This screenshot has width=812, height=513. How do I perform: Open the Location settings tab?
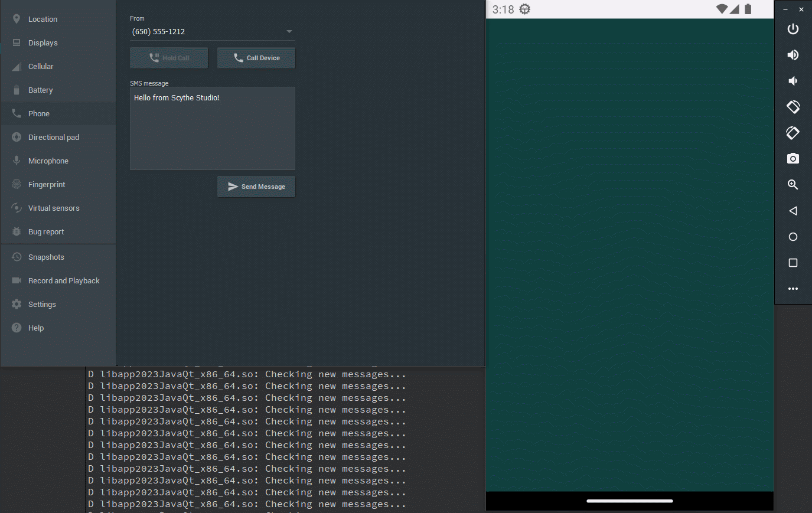43,19
